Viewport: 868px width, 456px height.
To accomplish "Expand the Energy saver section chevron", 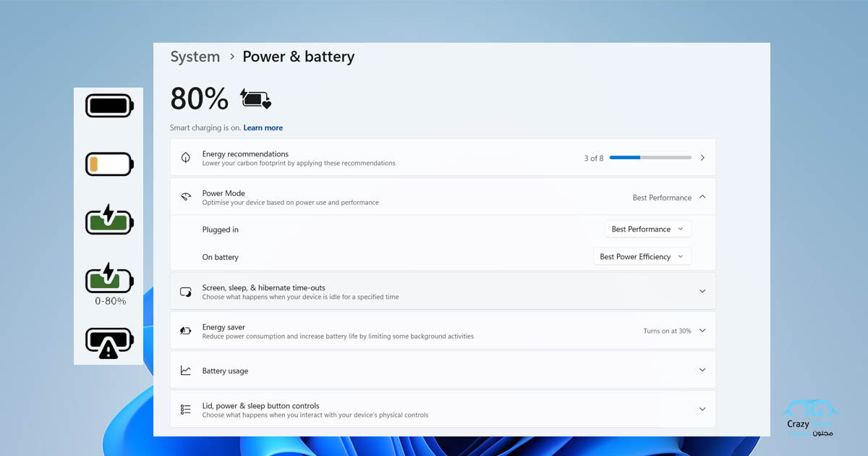I will point(702,331).
